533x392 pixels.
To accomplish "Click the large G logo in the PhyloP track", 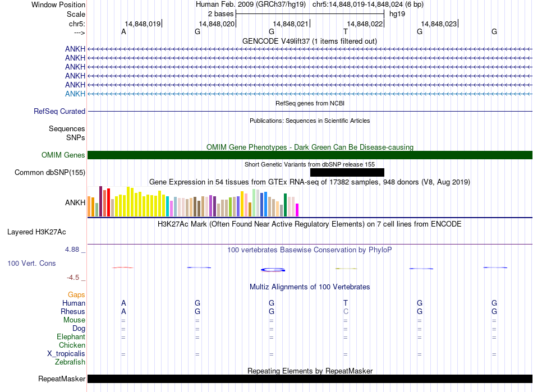I will point(273,270).
